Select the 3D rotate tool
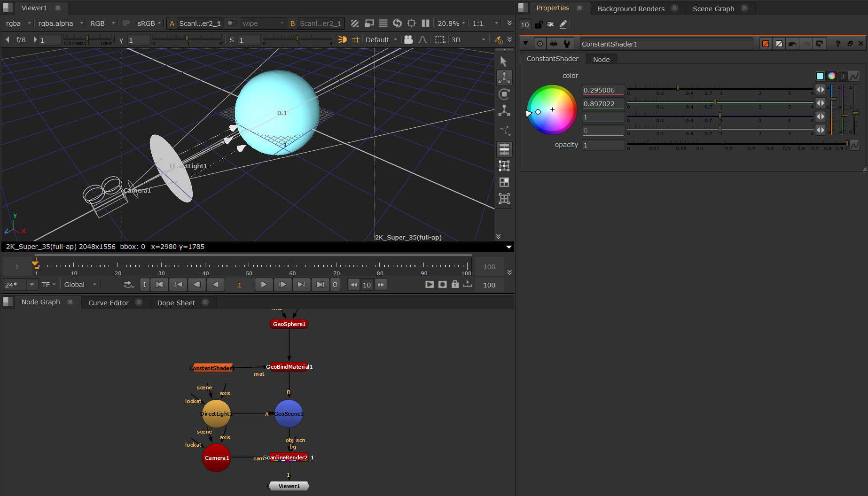This screenshot has width=868, height=496. click(x=504, y=94)
